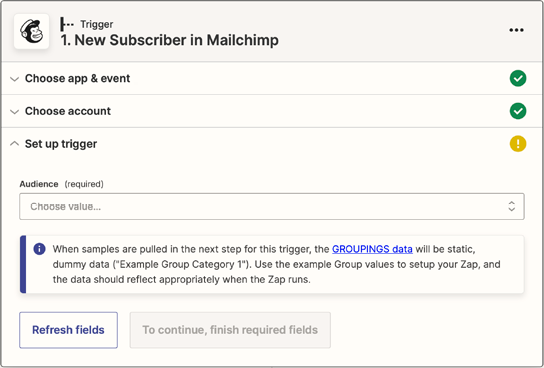Click green checkmark for Choose account

(x=518, y=111)
